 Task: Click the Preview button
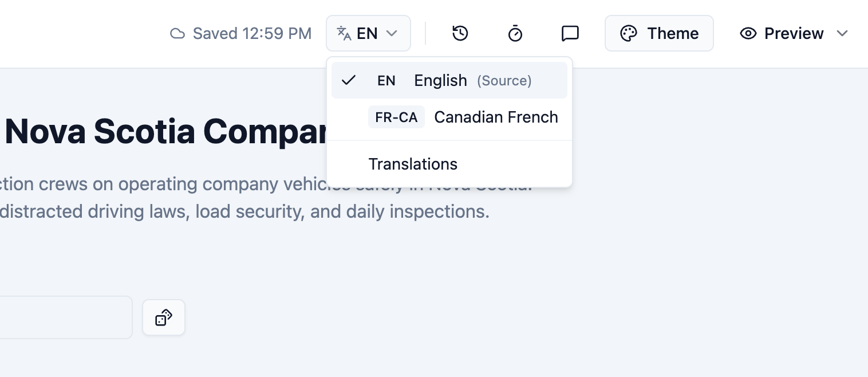click(793, 33)
